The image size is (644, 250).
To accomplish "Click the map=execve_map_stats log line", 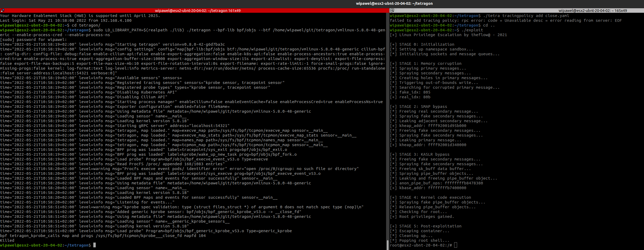I will pos(178,135).
